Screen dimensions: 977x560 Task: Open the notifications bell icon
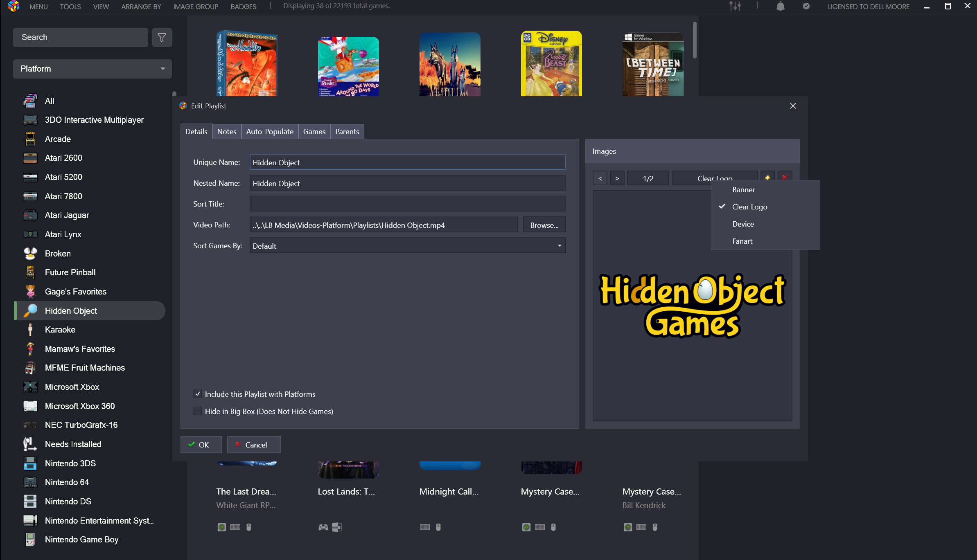[781, 6]
